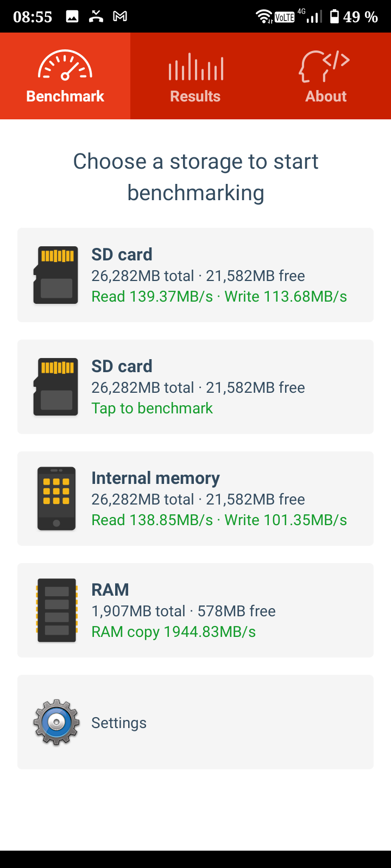Tap Internal memory Read 138.85MB/s result

tap(152, 520)
